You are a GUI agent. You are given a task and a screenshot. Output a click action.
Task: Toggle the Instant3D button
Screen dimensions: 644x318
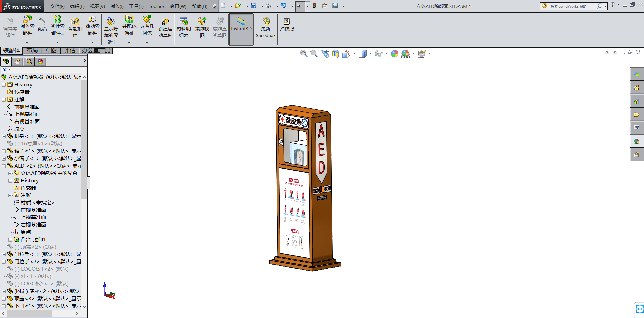pyautogui.click(x=241, y=25)
